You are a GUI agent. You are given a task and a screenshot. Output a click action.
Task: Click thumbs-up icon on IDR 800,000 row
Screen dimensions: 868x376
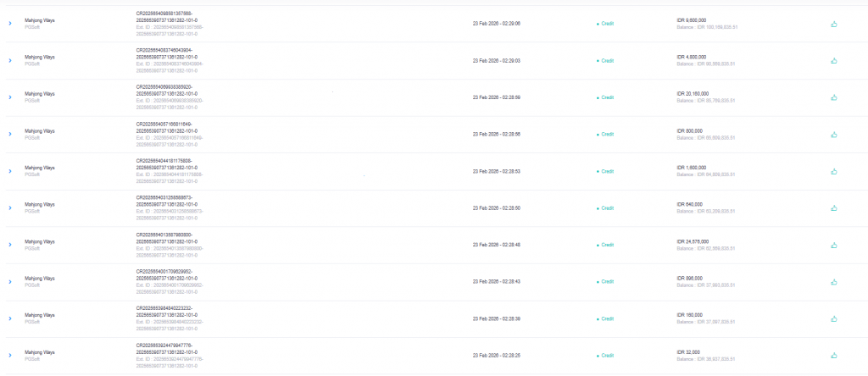834,134
